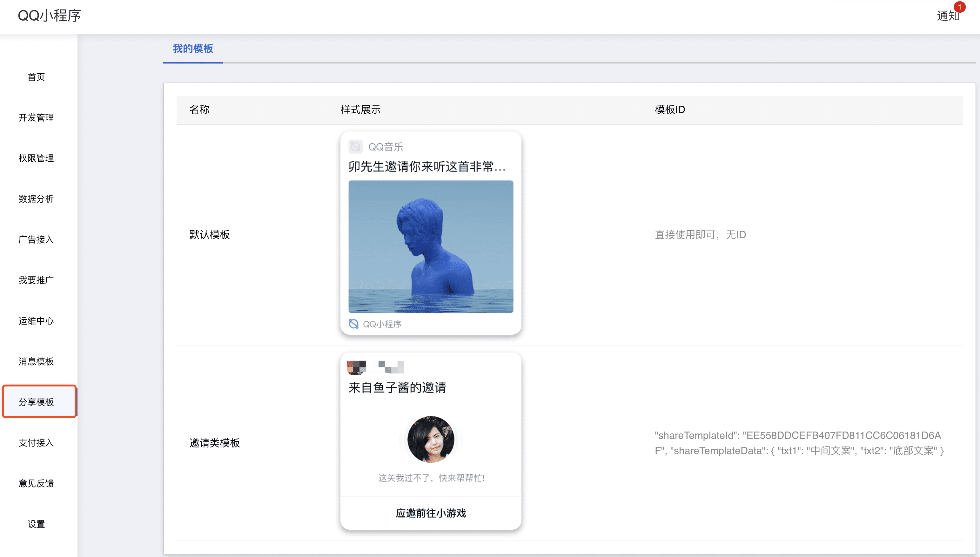Open 开发管理 in the sidebar
980x557 pixels.
tap(36, 117)
